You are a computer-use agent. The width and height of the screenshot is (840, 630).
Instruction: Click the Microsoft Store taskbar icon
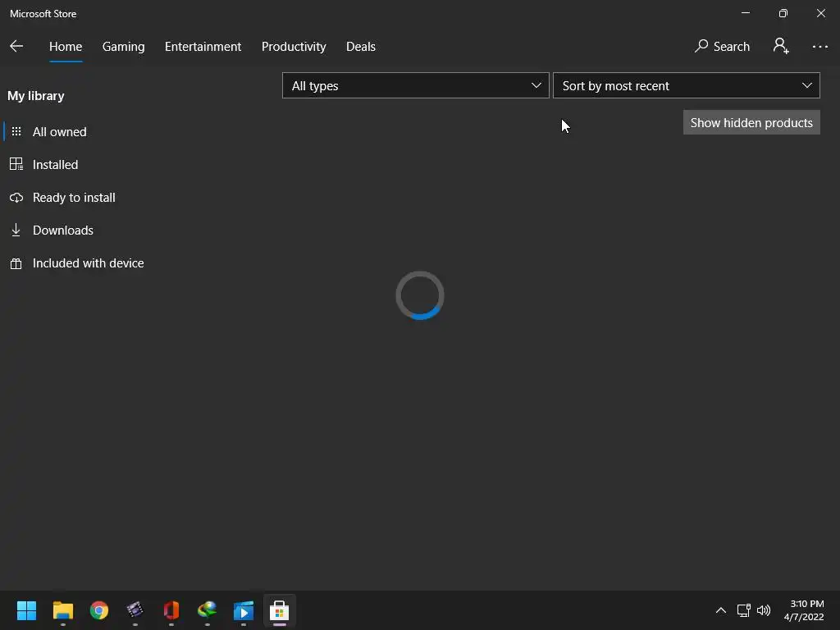point(280,610)
